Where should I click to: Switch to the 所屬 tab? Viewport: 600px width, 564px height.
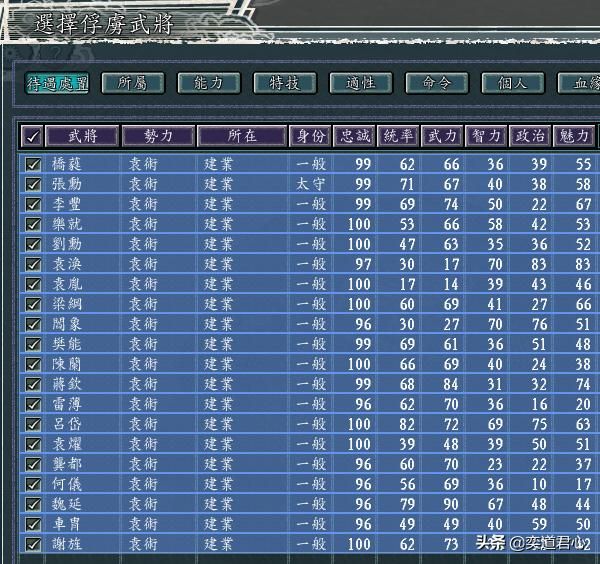click(x=133, y=83)
